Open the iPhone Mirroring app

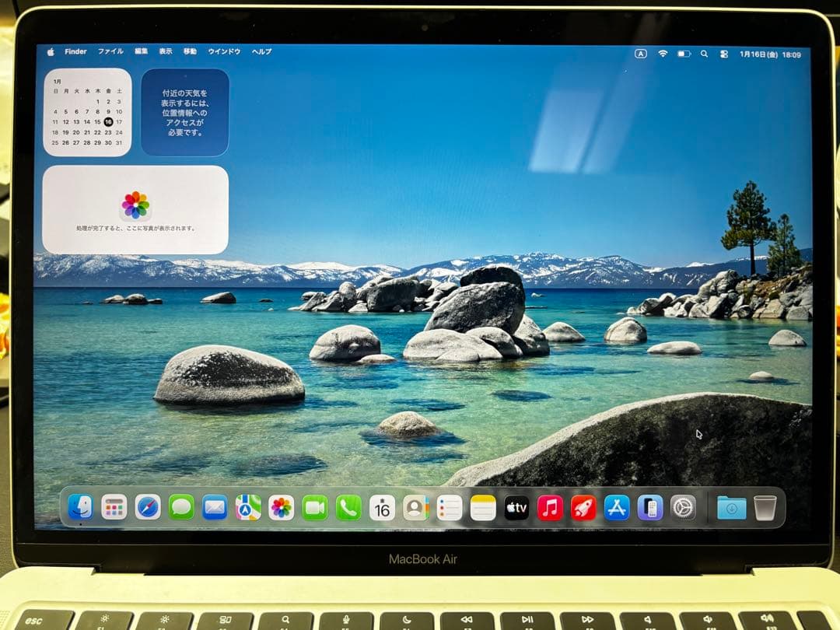coord(649,506)
